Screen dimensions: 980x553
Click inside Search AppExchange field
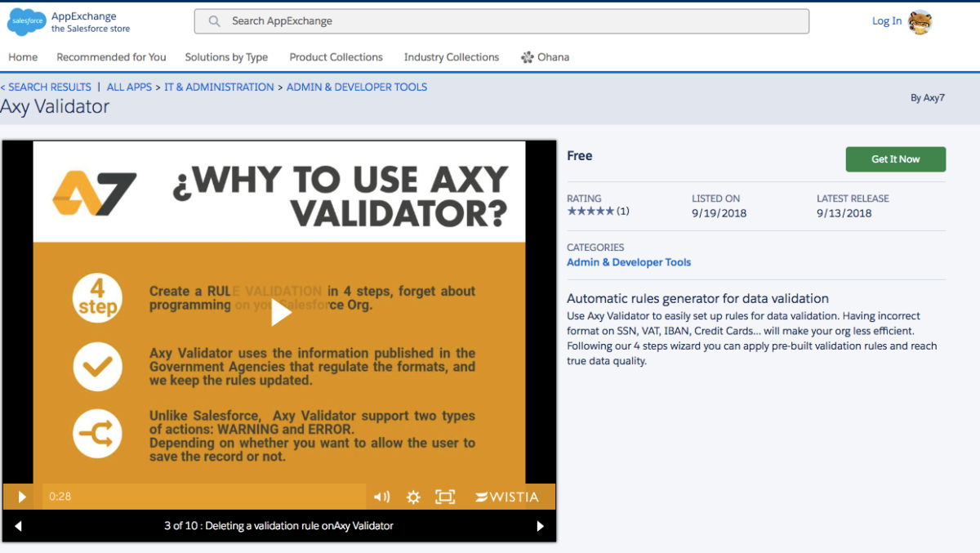[x=501, y=21]
